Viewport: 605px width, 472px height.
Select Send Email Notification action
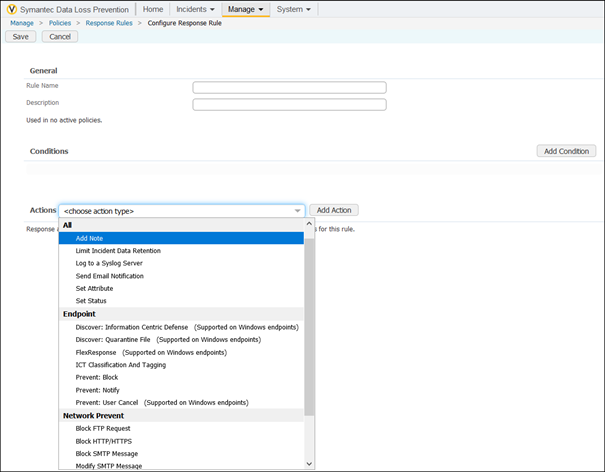(181, 276)
